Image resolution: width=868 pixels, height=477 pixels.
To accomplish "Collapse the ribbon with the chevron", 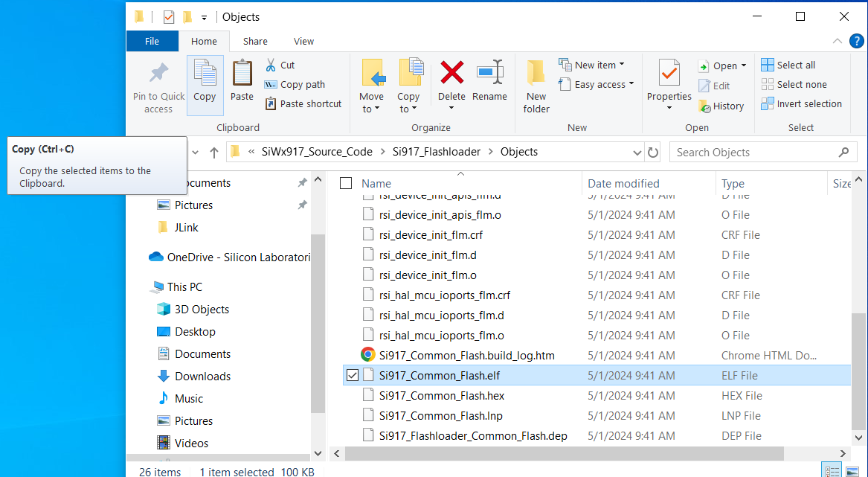I will [x=837, y=41].
